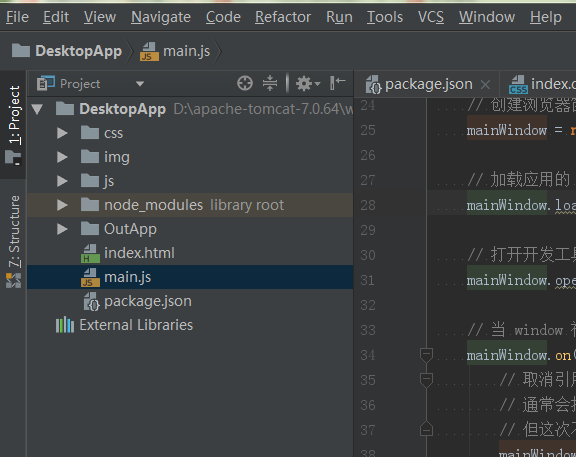Select External Libraries node
576x457 pixels.
tap(190, 325)
